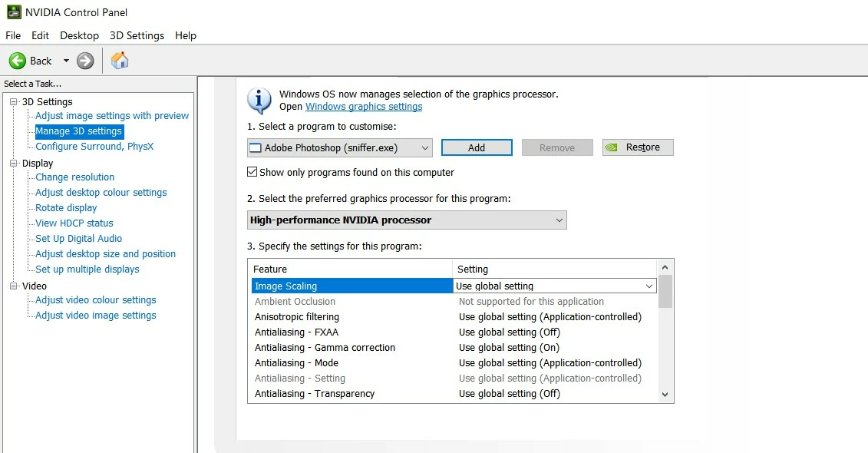Click the Setting column header
868x453 pixels.
[555, 269]
